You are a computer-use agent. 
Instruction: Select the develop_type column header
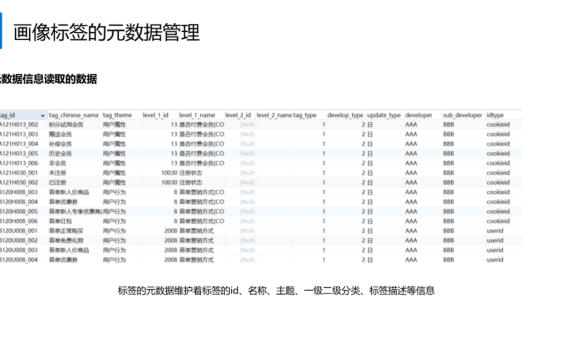(x=345, y=115)
